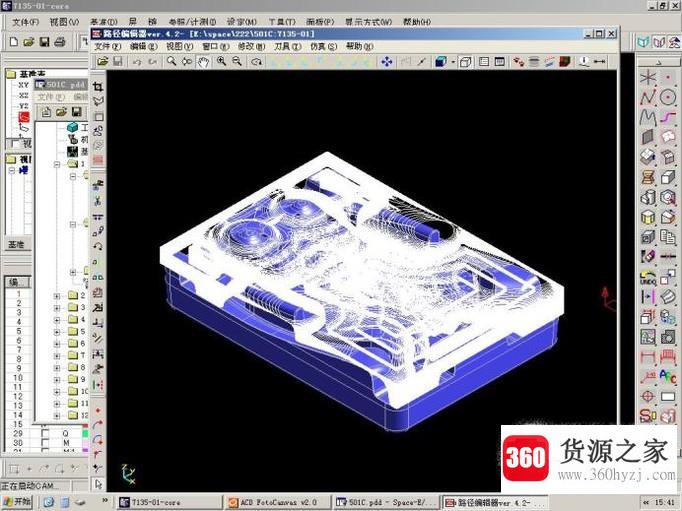Select the polyline tool in right palette
682x511 pixels.
648,98
